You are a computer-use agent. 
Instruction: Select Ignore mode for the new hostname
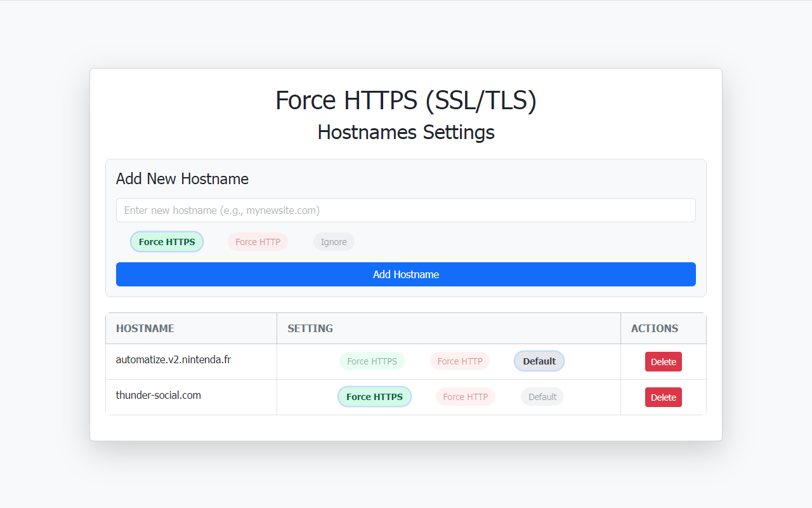pyautogui.click(x=334, y=241)
